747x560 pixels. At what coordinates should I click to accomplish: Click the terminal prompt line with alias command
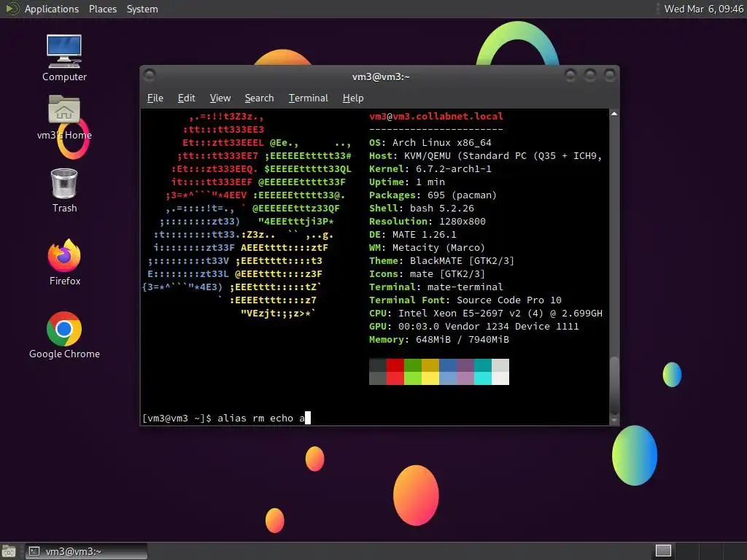[226, 418]
